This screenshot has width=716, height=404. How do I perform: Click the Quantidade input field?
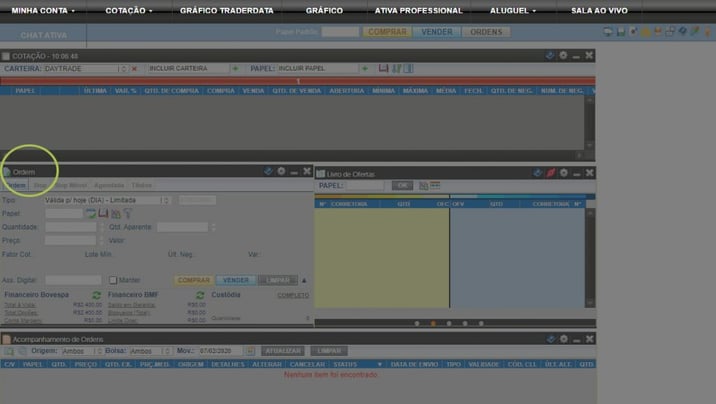(71, 227)
